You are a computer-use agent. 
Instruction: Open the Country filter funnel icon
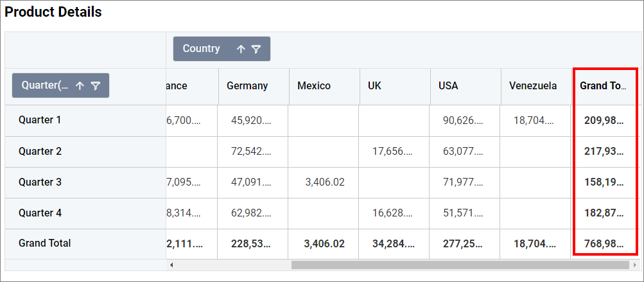[256, 49]
